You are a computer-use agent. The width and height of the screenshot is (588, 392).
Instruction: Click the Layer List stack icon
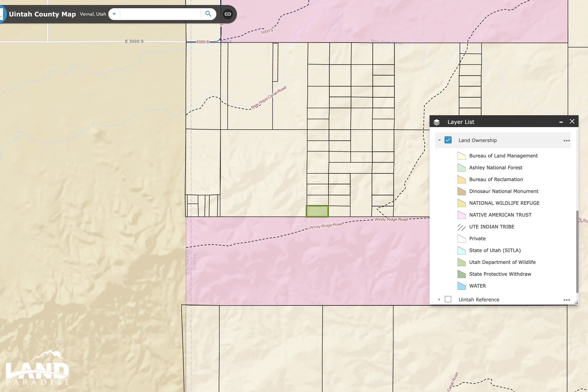pyautogui.click(x=437, y=122)
